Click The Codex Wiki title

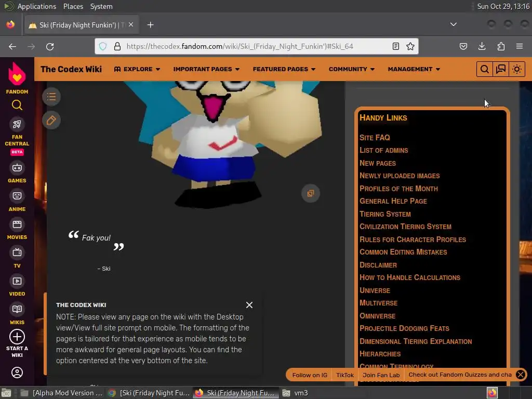click(71, 69)
